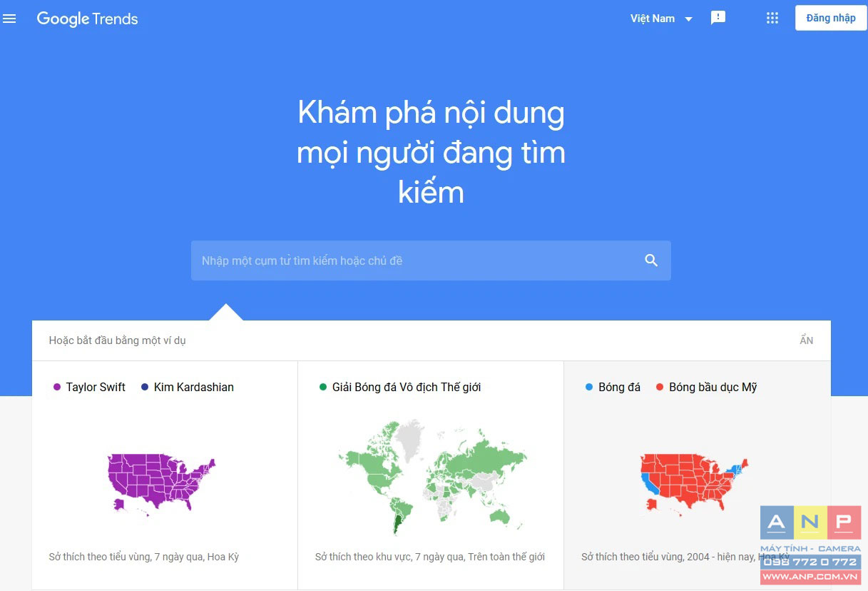Click the purple Taylor Swift dot
Image resolution: width=868 pixels, height=591 pixels.
point(57,387)
